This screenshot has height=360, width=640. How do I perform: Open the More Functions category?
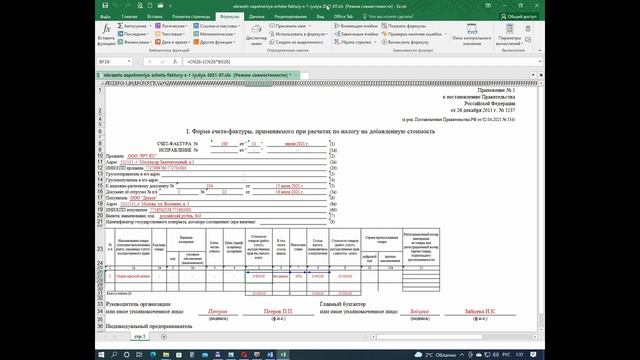point(214,42)
